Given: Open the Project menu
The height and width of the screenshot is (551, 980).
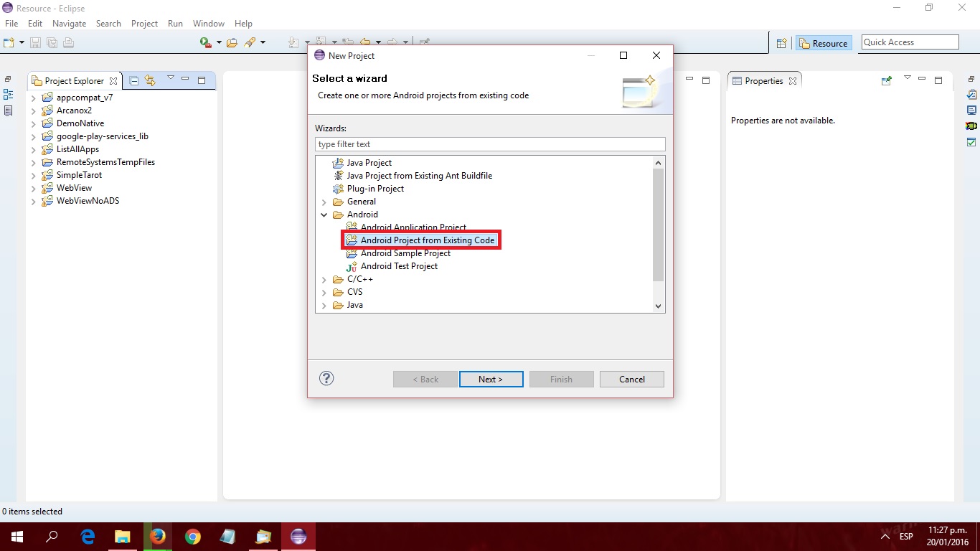Looking at the screenshot, I should pos(144,24).
